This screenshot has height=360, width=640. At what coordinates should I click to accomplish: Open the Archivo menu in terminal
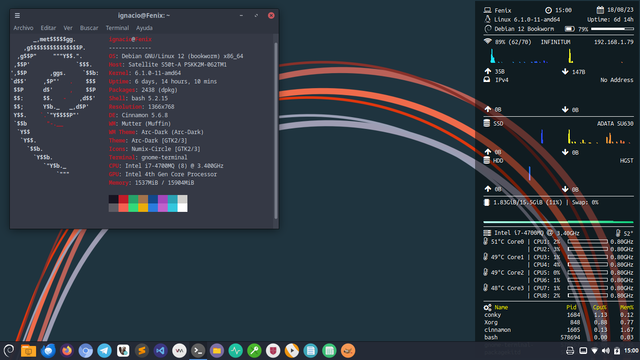pyautogui.click(x=23, y=28)
